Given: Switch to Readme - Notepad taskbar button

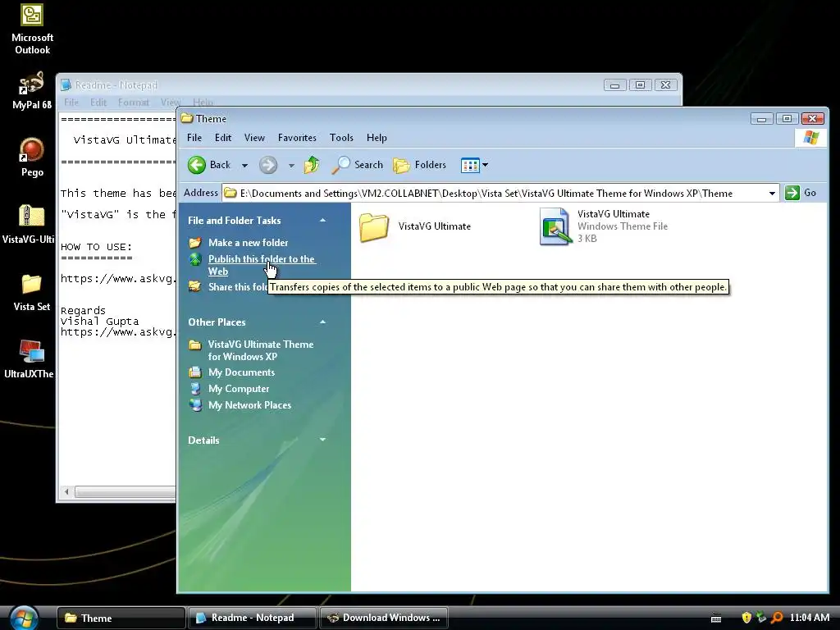Looking at the screenshot, I should [253, 618].
